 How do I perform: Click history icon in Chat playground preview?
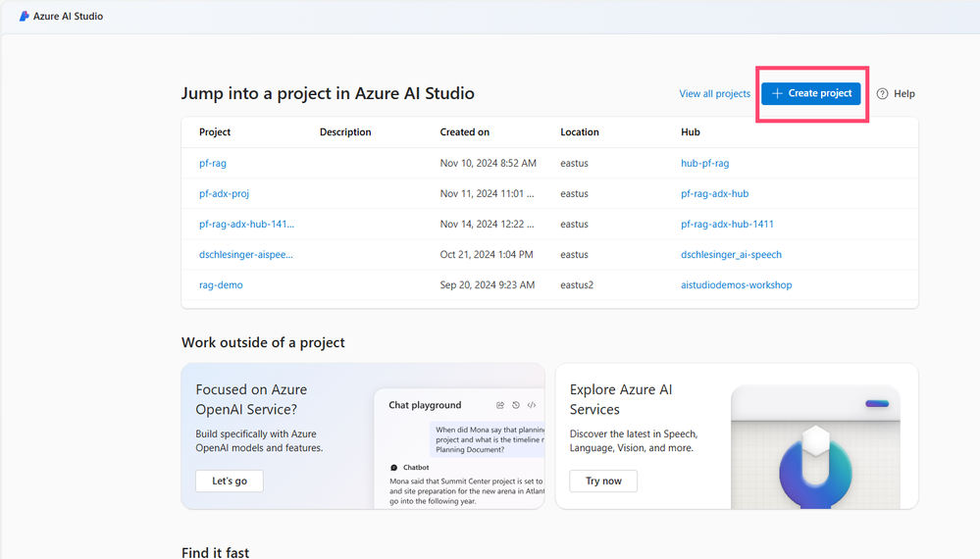tap(516, 405)
